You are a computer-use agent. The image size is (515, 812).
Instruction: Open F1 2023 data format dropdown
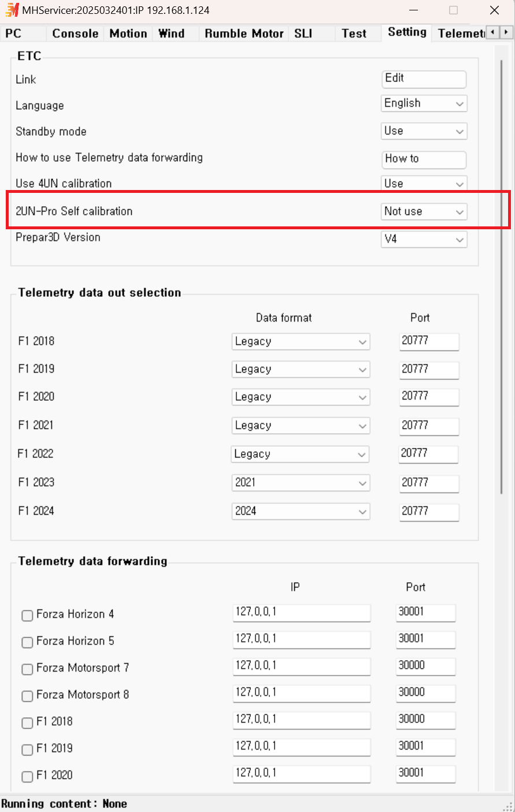tap(301, 482)
